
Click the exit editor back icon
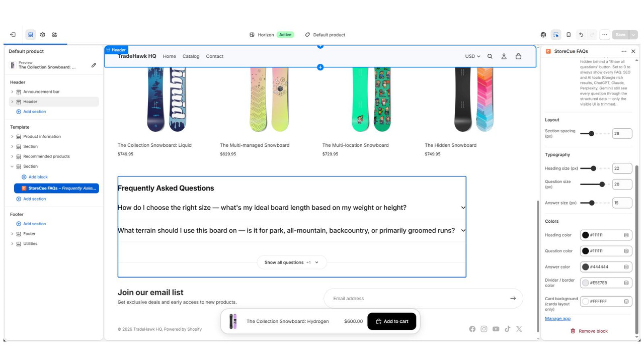pos(13,35)
